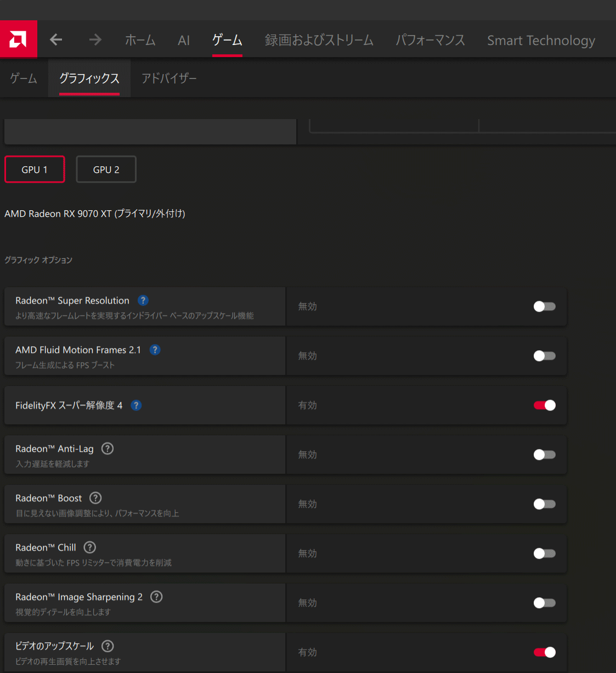Go back with the left arrow
This screenshot has height=673, width=616.
coord(56,40)
